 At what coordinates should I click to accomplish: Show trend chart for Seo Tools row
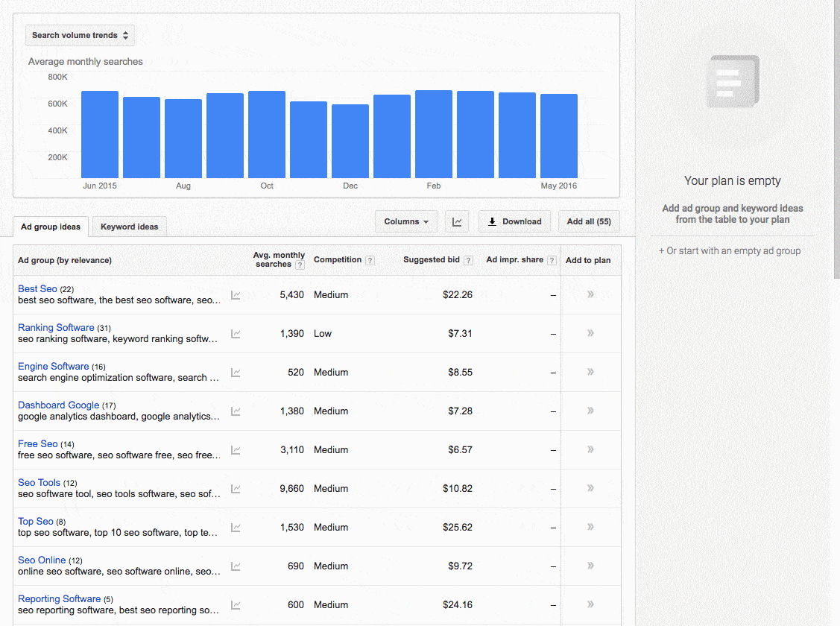[x=236, y=489]
